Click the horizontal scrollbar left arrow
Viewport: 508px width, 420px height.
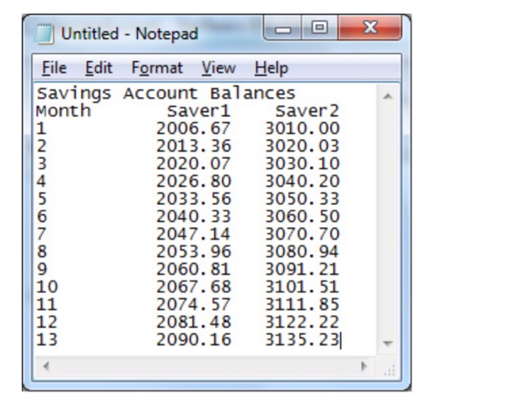46,366
